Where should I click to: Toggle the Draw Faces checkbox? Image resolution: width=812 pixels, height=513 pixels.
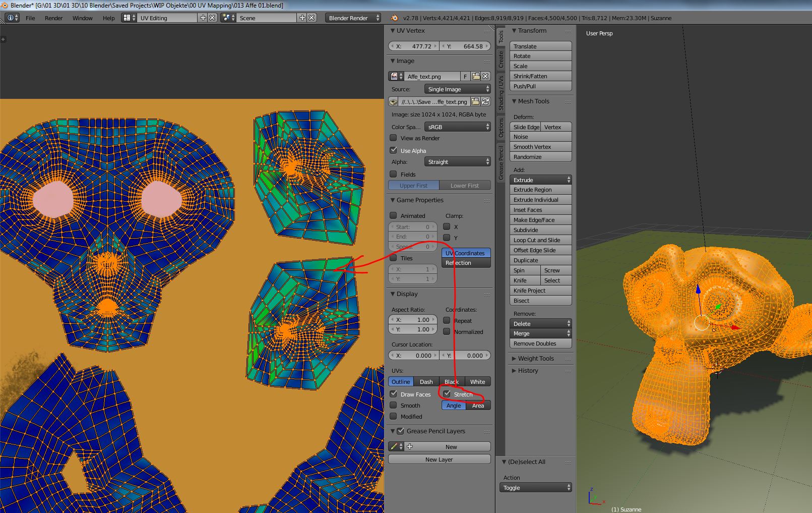394,394
